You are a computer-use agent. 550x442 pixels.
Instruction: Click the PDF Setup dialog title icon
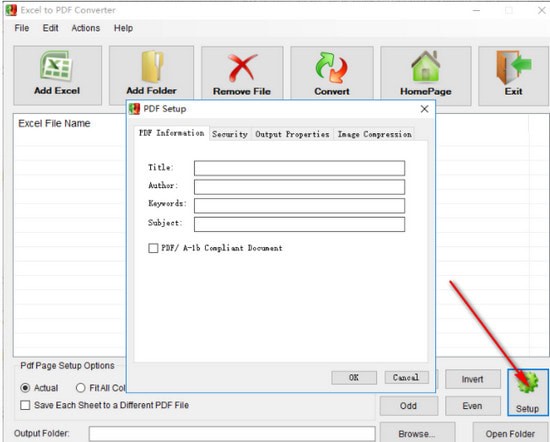click(134, 109)
